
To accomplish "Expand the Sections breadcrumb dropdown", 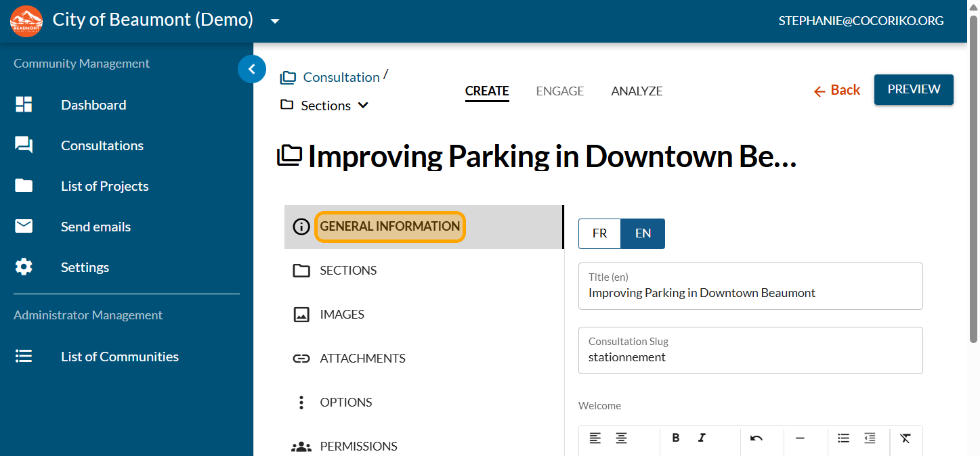I will click(363, 106).
